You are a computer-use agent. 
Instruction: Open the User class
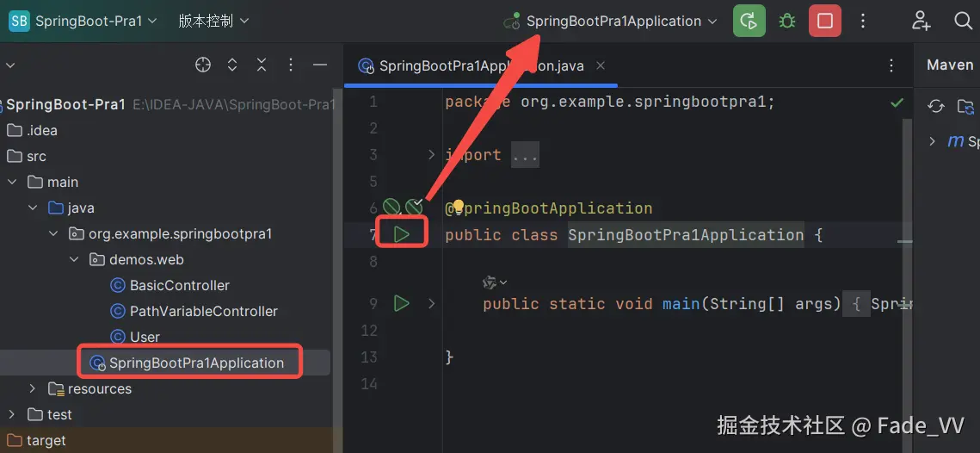tap(135, 337)
